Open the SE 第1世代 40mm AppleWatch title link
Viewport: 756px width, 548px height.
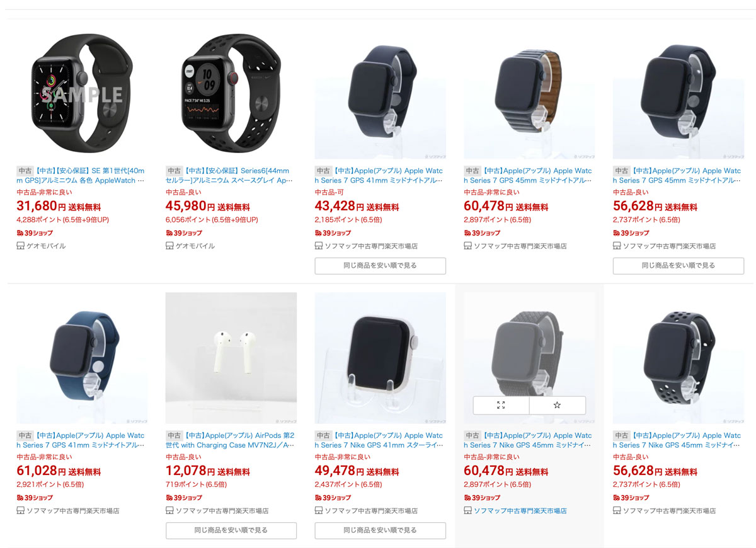coord(81,176)
